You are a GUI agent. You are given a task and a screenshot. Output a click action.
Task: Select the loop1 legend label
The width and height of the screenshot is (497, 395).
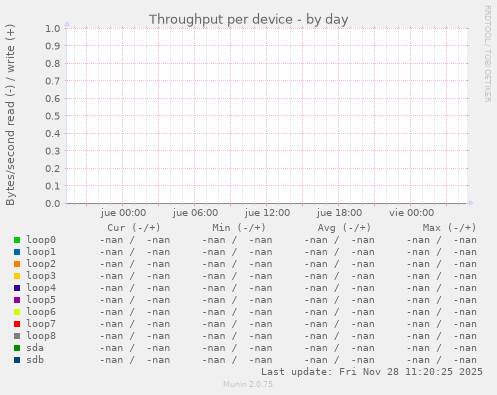pyautogui.click(x=41, y=252)
